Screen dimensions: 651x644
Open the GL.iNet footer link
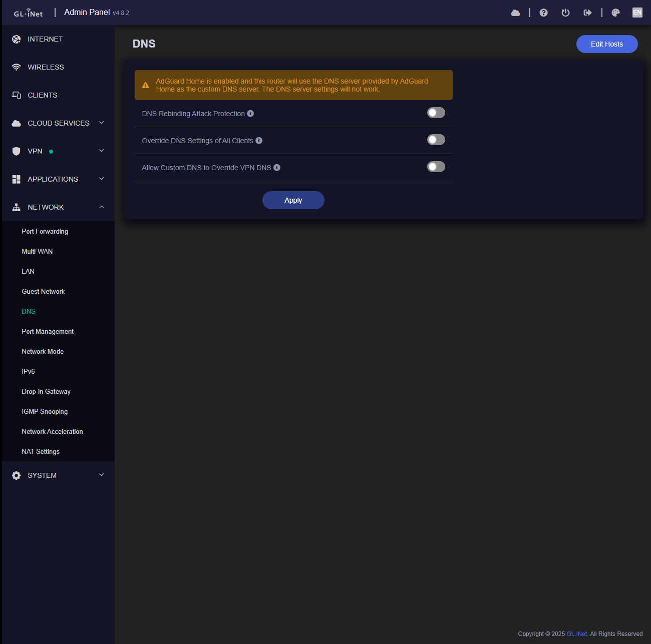577,634
